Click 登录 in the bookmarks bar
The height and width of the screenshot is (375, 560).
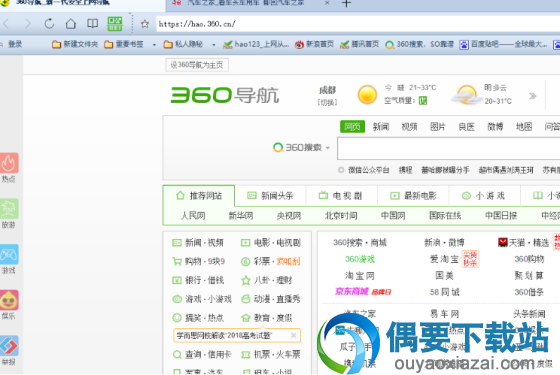pos(15,44)
